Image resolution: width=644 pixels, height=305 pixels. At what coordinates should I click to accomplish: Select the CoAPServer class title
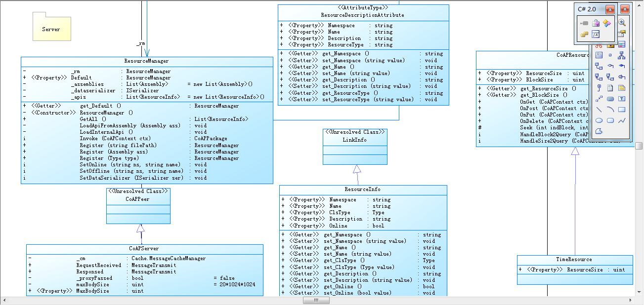(x=144, y=249)
